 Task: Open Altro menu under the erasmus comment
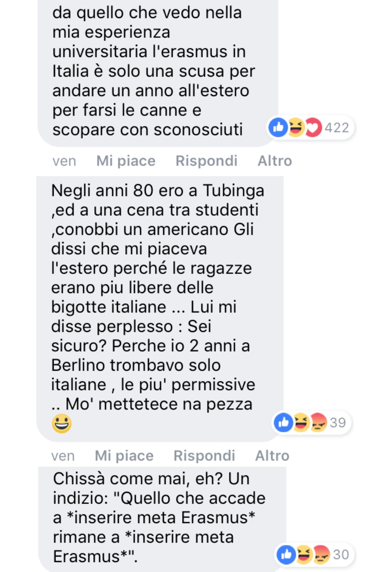275,161
